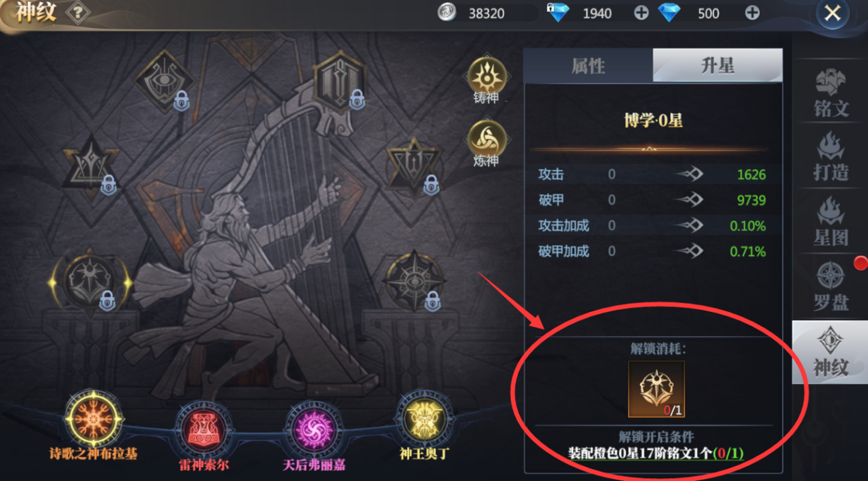The width and height of the screenshot is (868, 481).
Task: Open the 铭文 sidebar section
Action: tap(830, 94)
